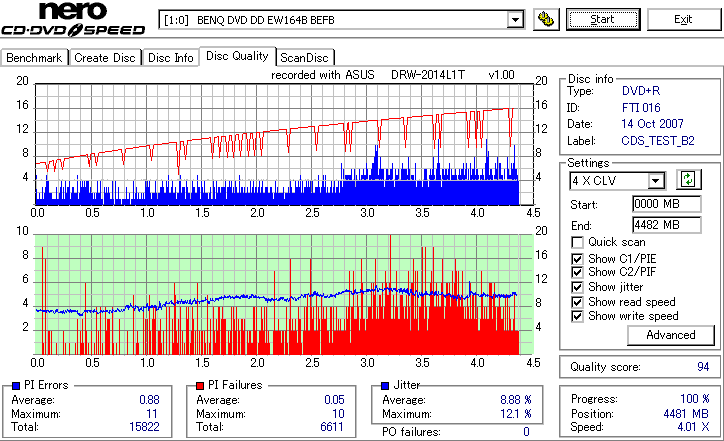This screenshot has height=441, width=724.
Task: Click the recorded with ASUS DRW-2014L1T text
Action: pos(393,75)
